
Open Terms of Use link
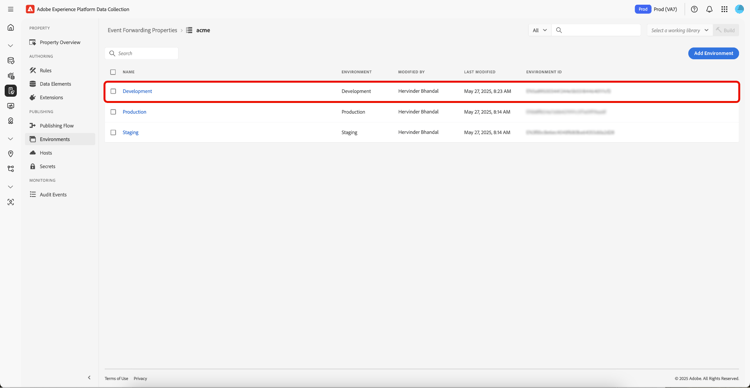(x=116, y=378)
